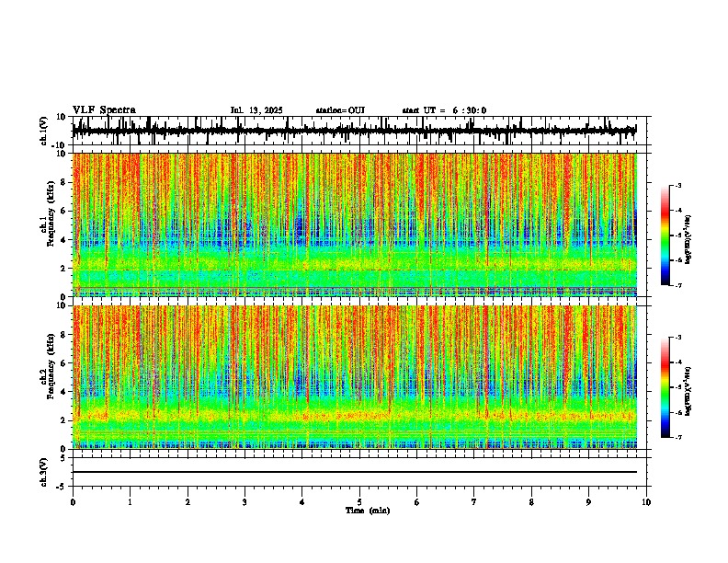Image resolution: width=728 pixels, height=563 pixels.
Task: Click time axis tick label "6"
Action: (x=417, y=502)
